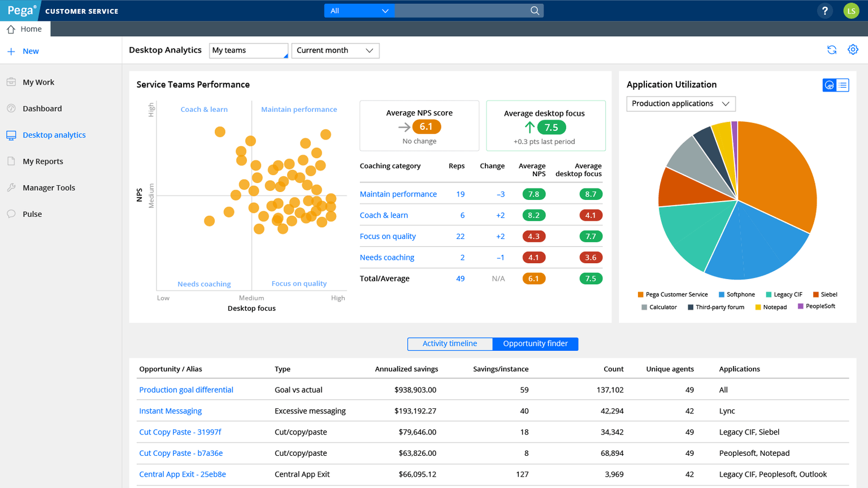Open the Current month dropdown
Viewport: 868px width, 488px height.
tap(335, 50)
